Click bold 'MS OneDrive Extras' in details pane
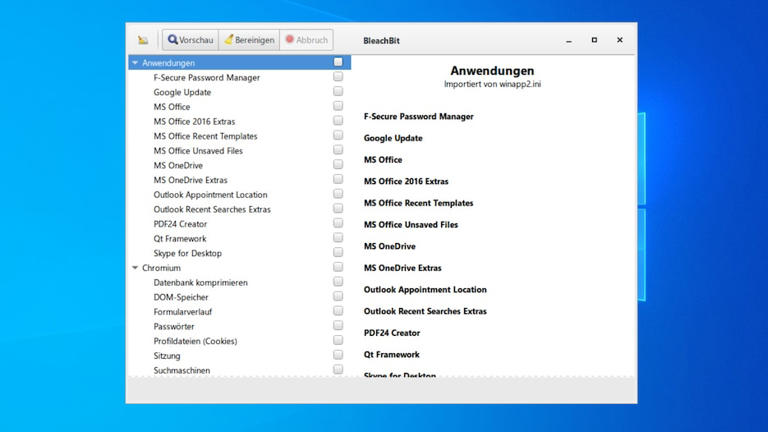768x432 pixels. tap(403, 268)
